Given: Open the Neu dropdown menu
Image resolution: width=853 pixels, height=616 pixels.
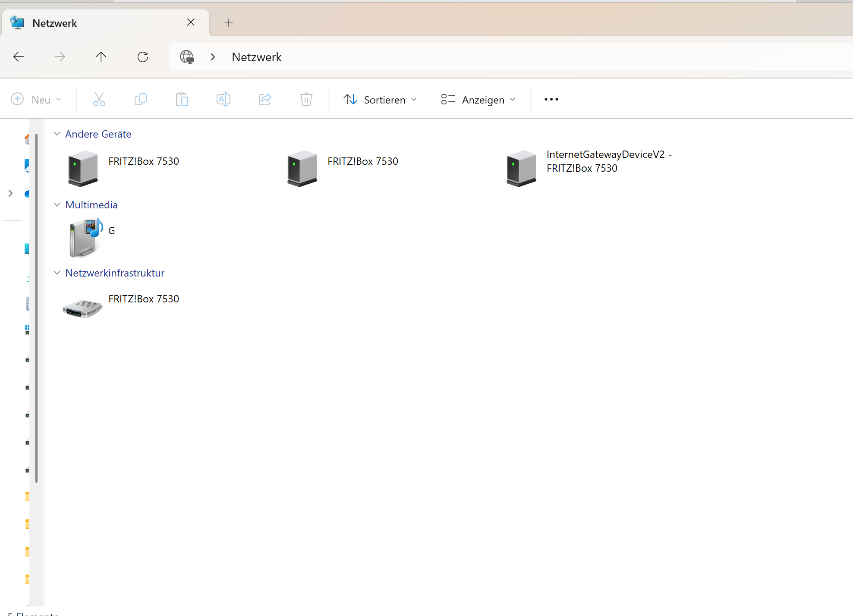Looking at the screenshot, I should [36, 100].
